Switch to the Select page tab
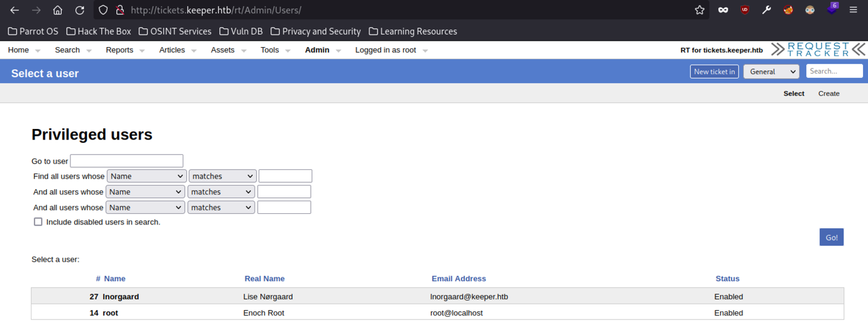Image resolution: width=868 pixels, height=332 pixels. coord(794,93)
